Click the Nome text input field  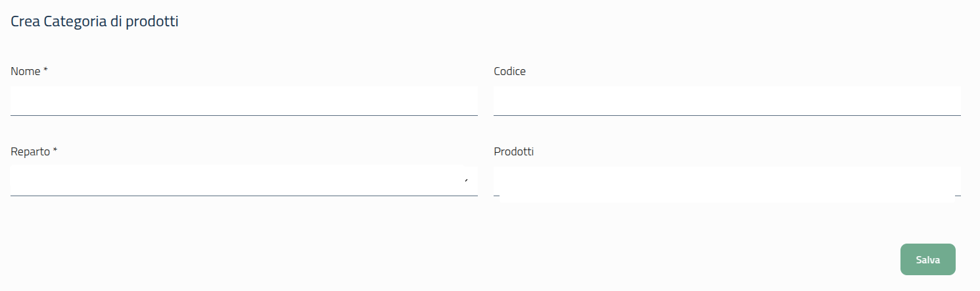(244, 101)
